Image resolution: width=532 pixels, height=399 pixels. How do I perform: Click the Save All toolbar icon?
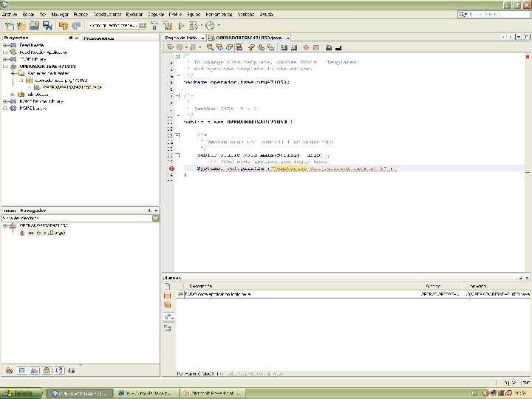pos(47,26)
